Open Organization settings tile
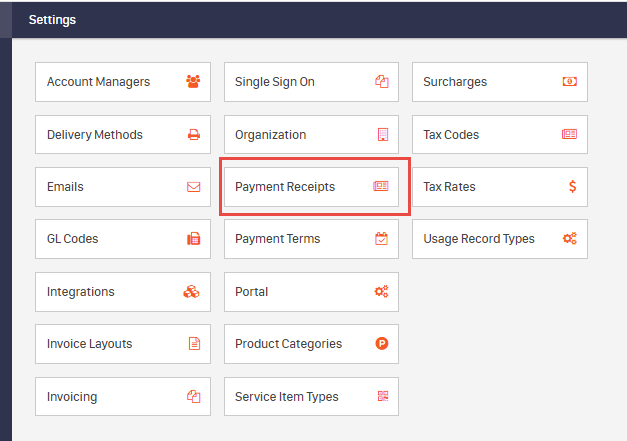Image resolution: width=627 pixels, height=441 pixels. coord(312,135)
